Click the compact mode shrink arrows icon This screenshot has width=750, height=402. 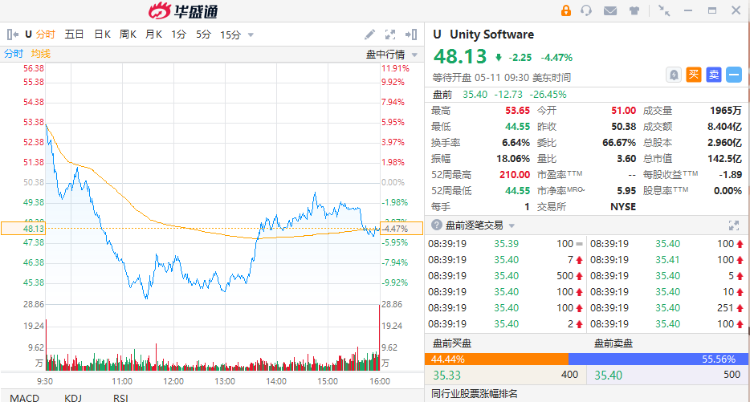(x=664, y=10)
